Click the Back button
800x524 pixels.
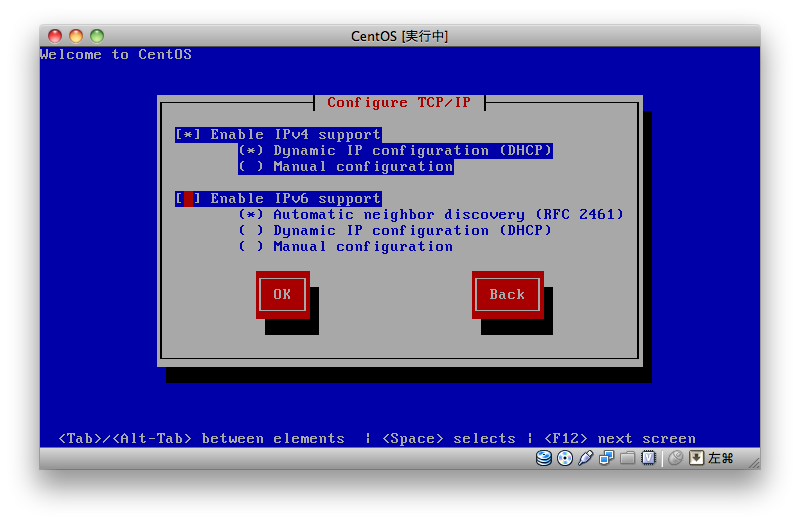click(x=508, y=294)
